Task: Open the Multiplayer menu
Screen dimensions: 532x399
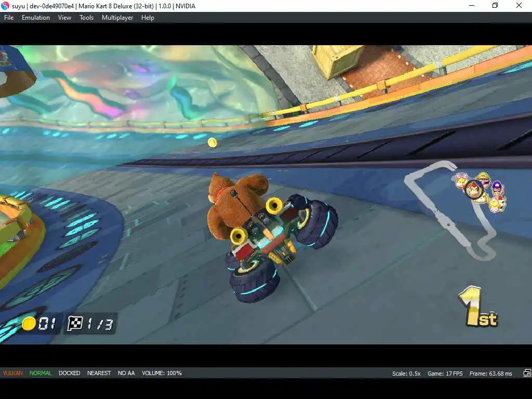Action: tap(117, 18)
